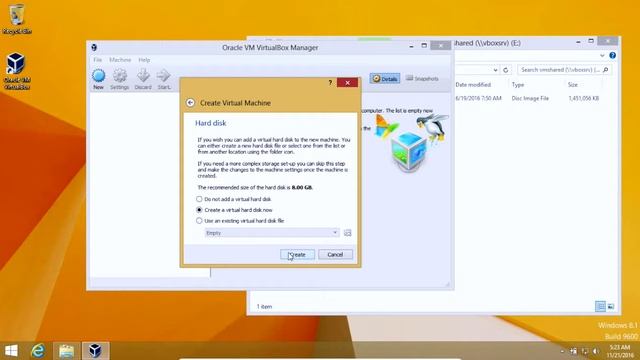Sort Explorer by Date modified column

click(473, 85)
